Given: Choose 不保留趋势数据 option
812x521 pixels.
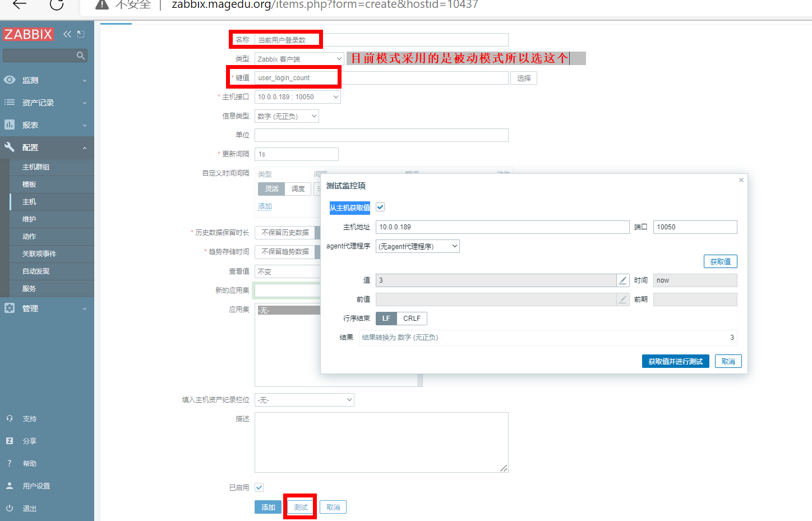Looking at the screenshot, I should [x=285, y=251].
